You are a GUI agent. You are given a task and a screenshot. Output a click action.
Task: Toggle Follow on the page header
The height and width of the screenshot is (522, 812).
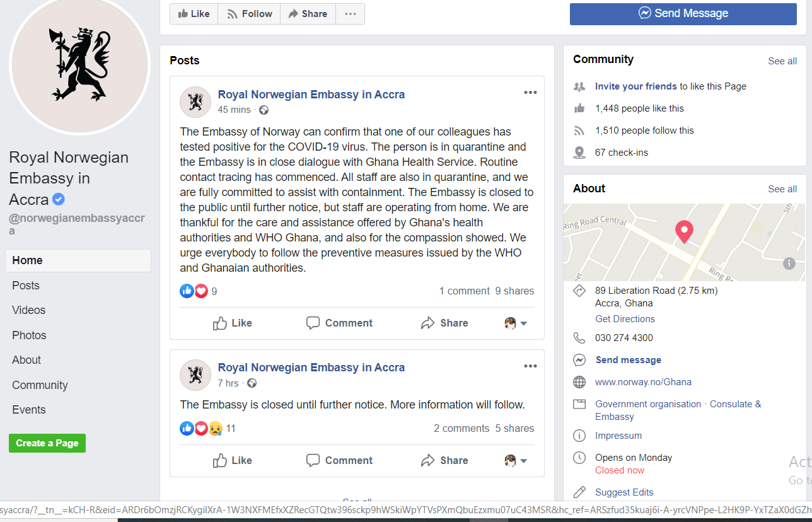click(x=249, y=14)
